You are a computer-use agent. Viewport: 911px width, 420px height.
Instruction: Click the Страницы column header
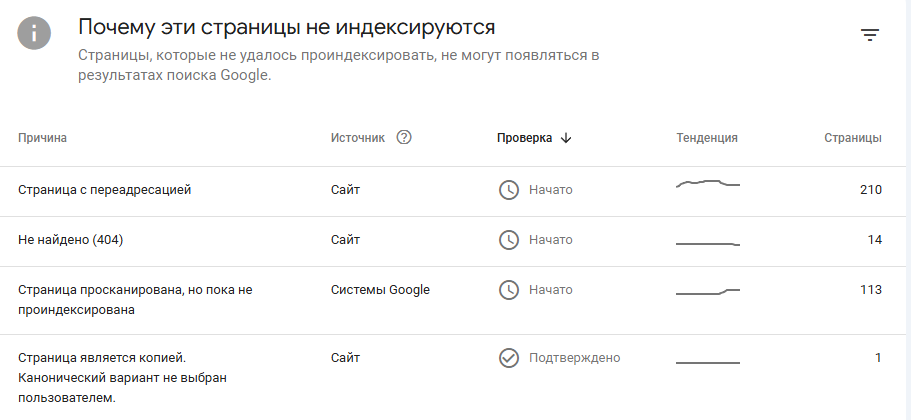(x=852, y=138)
